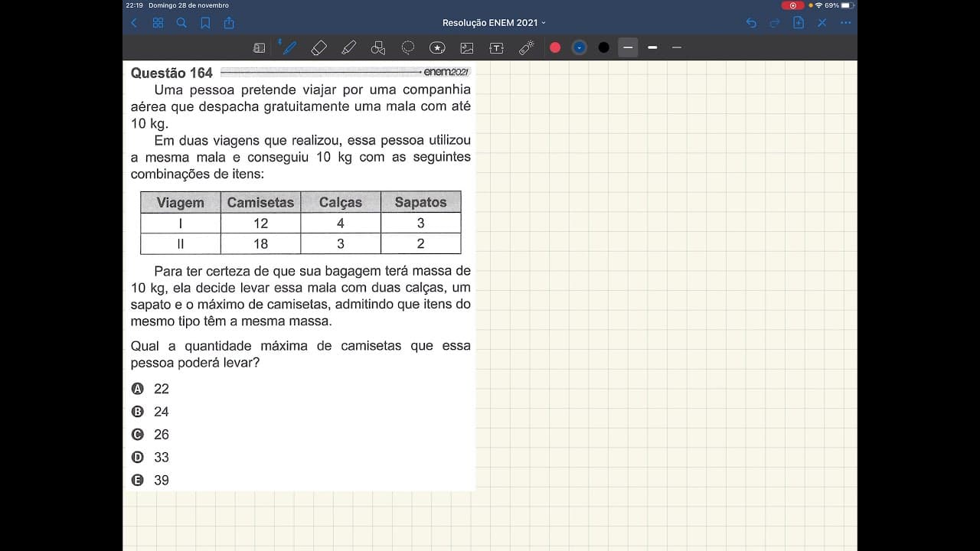Choose the red pen color

pos(555,47)
